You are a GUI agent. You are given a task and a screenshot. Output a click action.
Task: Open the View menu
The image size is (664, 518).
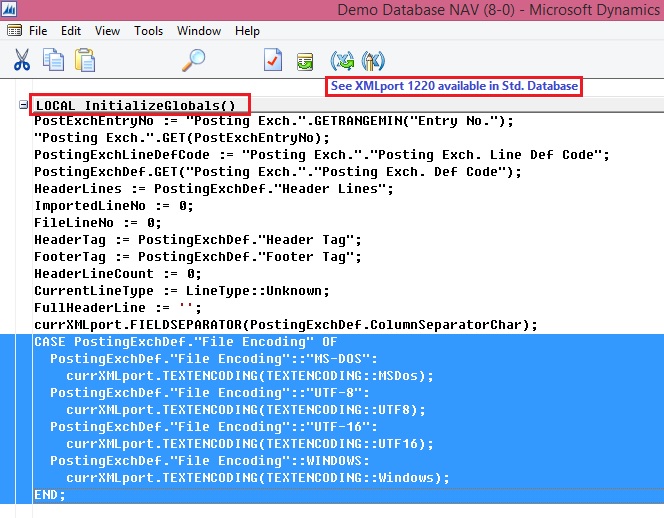coord(107,31)
